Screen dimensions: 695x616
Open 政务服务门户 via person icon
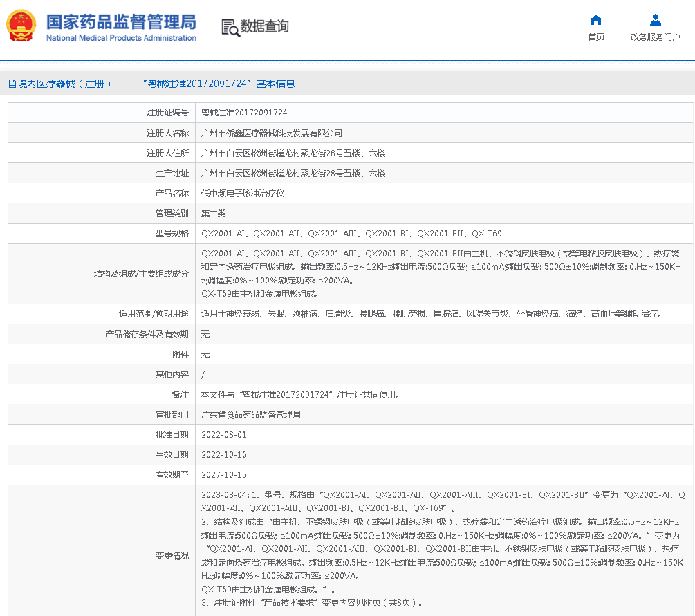coord(654,20)
